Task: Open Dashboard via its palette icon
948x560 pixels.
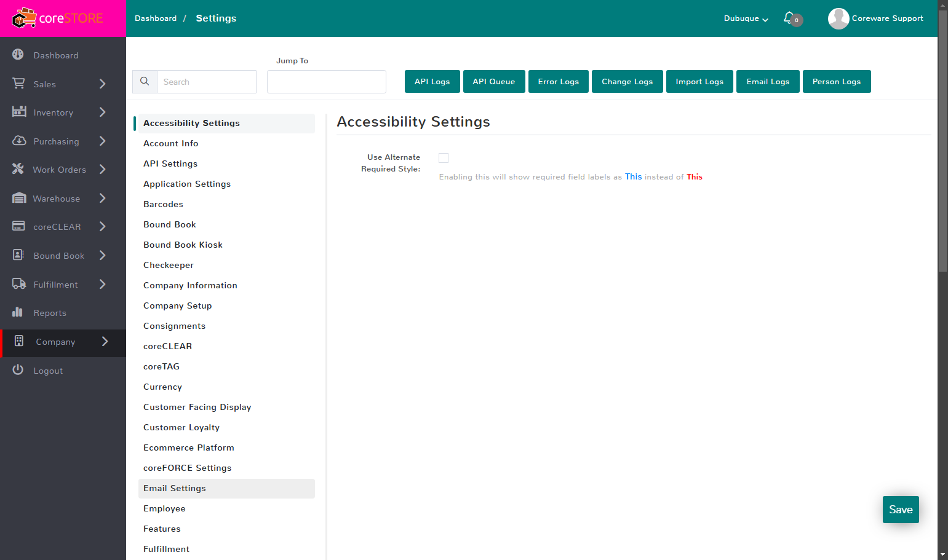Action: point(18,55)
